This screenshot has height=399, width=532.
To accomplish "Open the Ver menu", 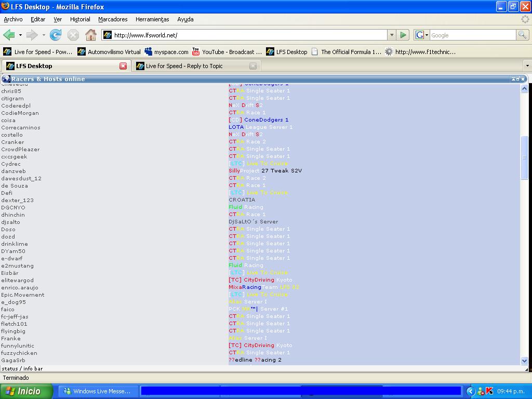I will tap(58, 19).
